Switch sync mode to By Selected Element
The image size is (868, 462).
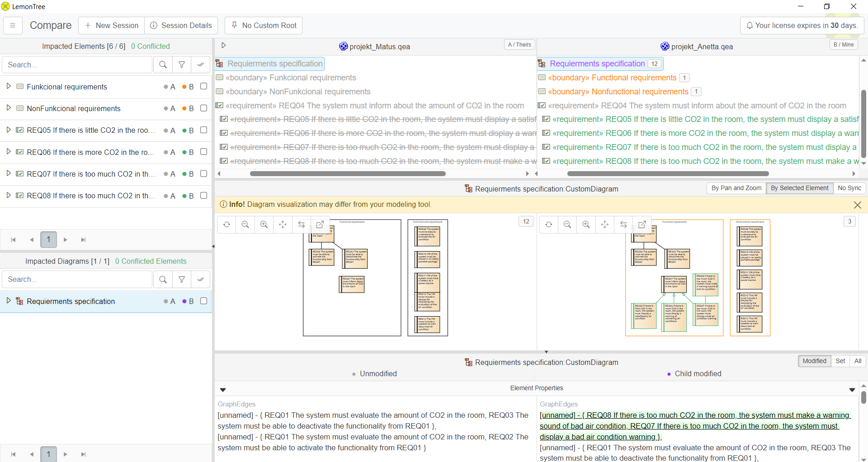(x=799, y=188)
